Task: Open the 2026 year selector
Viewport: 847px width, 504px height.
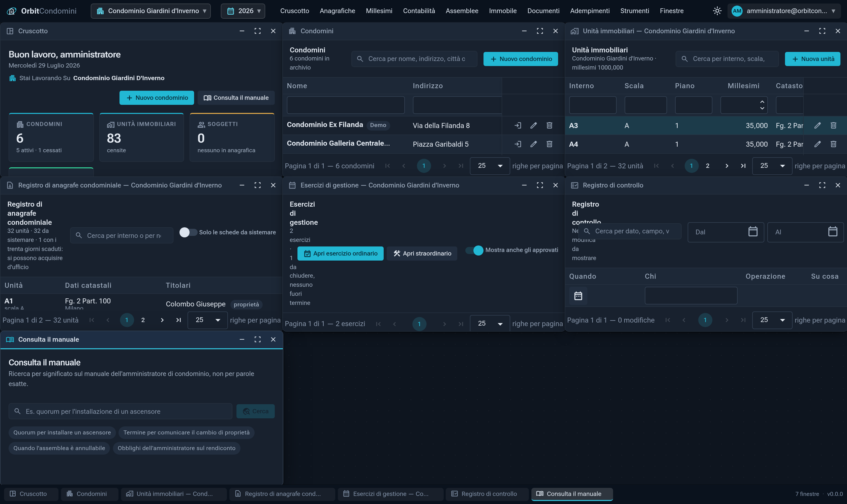Action: pyautogui.click(x=243, y=11)
